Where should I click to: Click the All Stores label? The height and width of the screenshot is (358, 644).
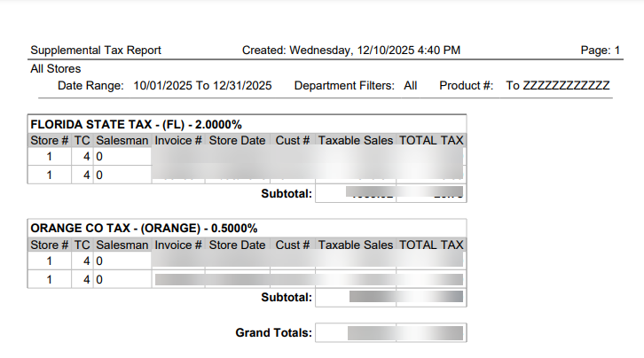point(55,68)
